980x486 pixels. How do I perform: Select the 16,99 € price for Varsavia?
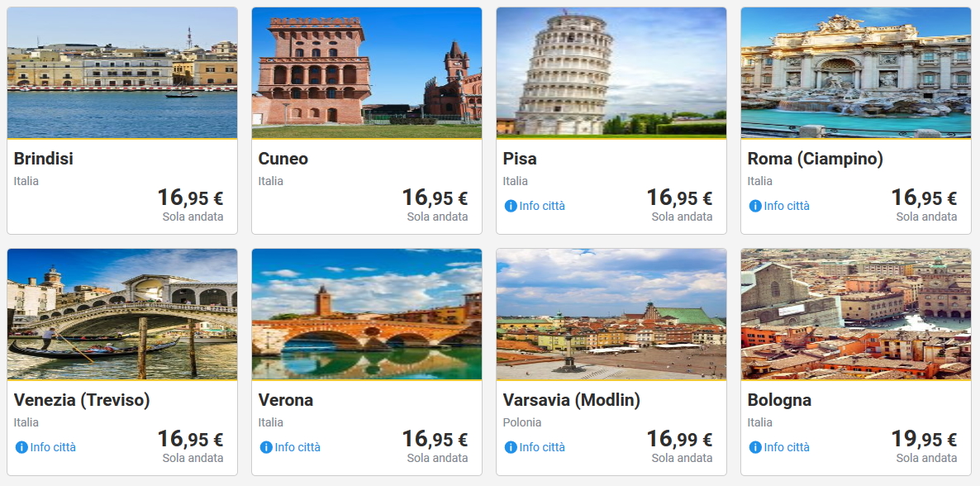679,439
